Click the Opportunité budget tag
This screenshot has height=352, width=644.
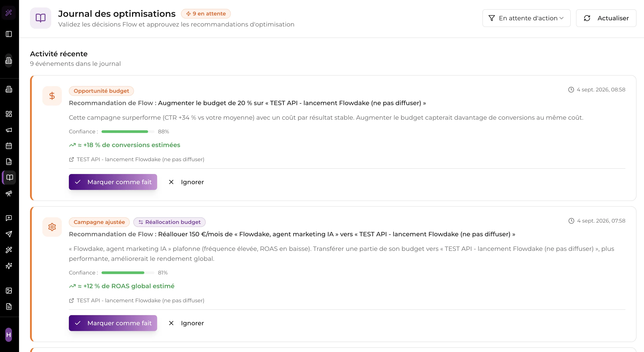[x=101, y=91]
